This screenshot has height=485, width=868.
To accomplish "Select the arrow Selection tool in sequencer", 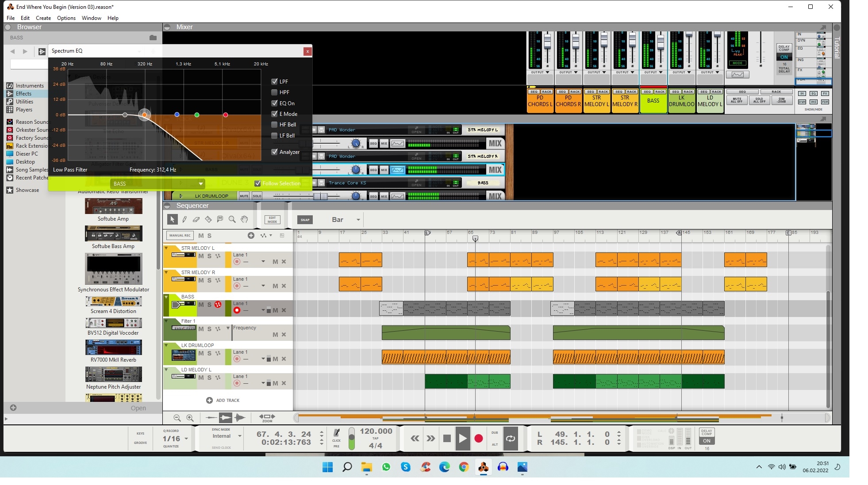I will click(x=173, y=219).
